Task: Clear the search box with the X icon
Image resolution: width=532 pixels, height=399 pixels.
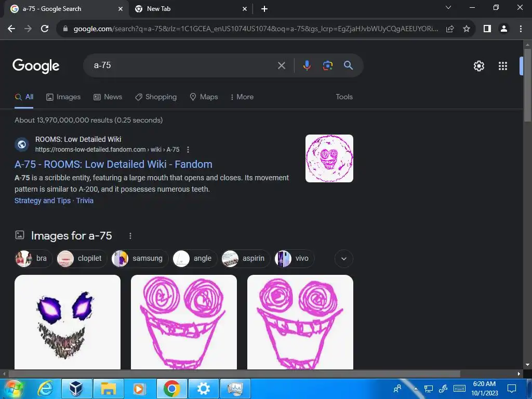Action: (x=282, y=65)
